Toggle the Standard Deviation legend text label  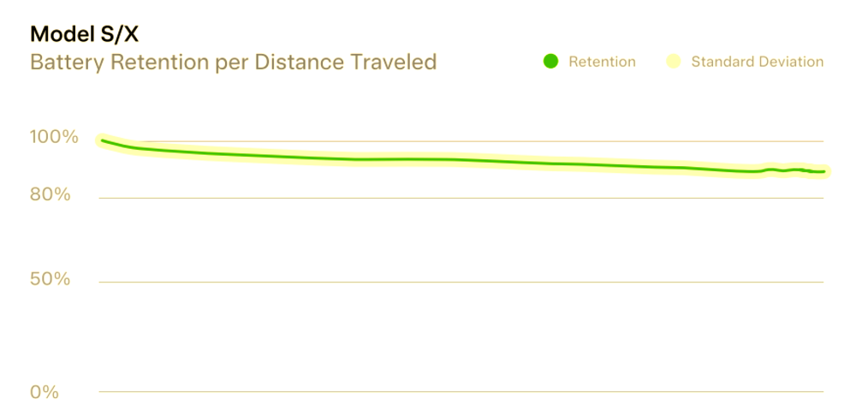[758, 62]
